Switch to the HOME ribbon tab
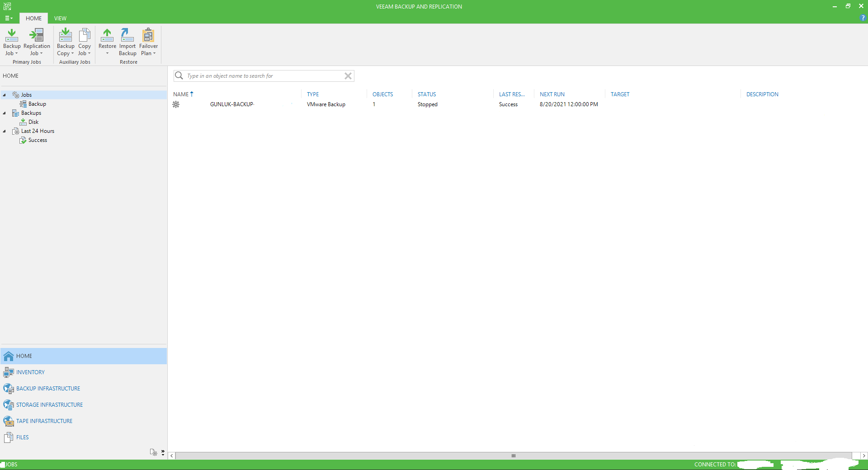The width and height of the screenshot is (868, 470). pos(33,19)
